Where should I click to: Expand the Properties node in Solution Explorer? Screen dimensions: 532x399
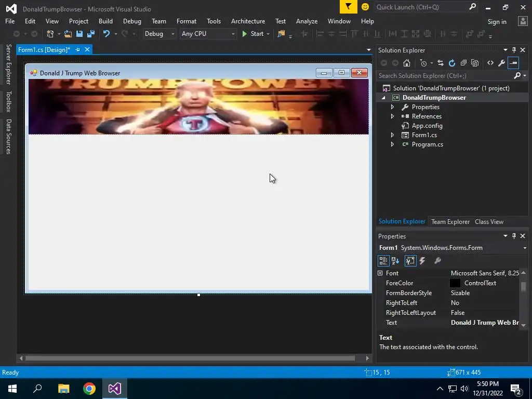click(393, 107)
